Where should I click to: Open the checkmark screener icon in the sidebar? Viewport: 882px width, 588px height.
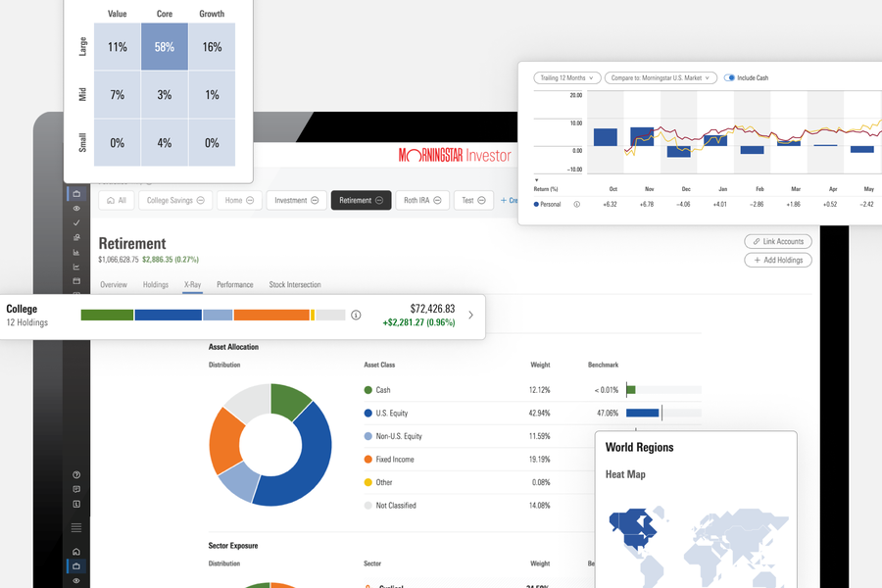pyautogui.click(x=77, y=222)
